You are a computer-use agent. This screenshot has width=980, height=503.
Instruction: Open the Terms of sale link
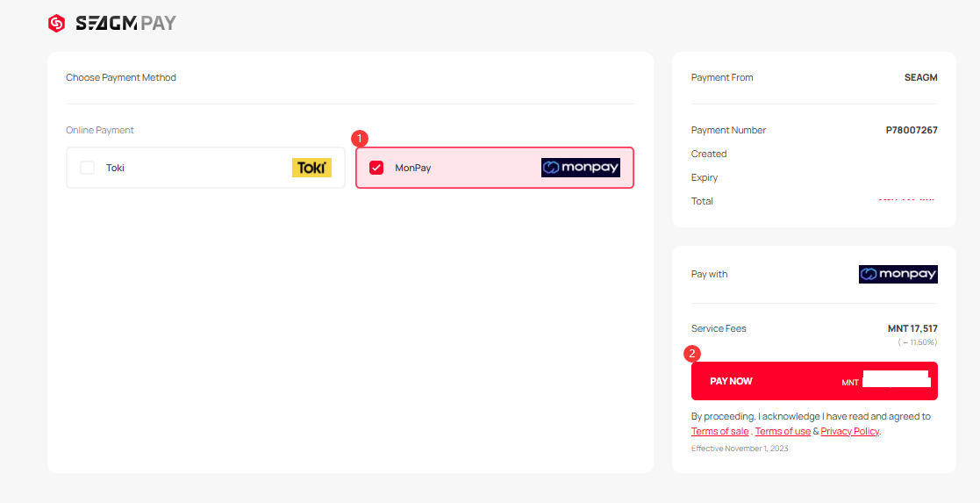719,431
